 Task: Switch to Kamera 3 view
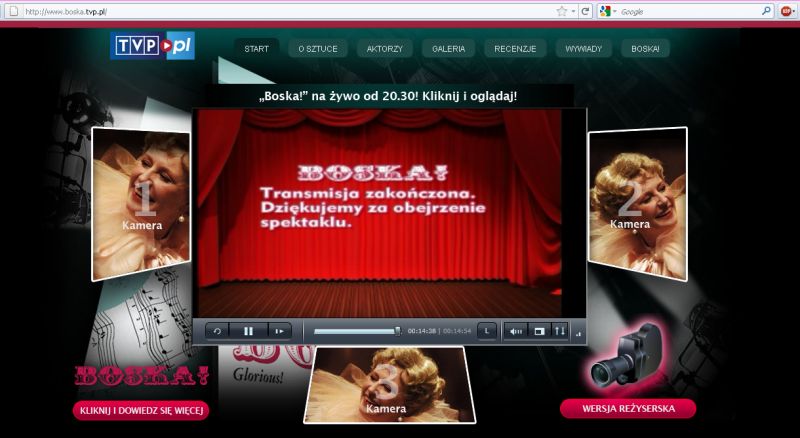point(389,385)
